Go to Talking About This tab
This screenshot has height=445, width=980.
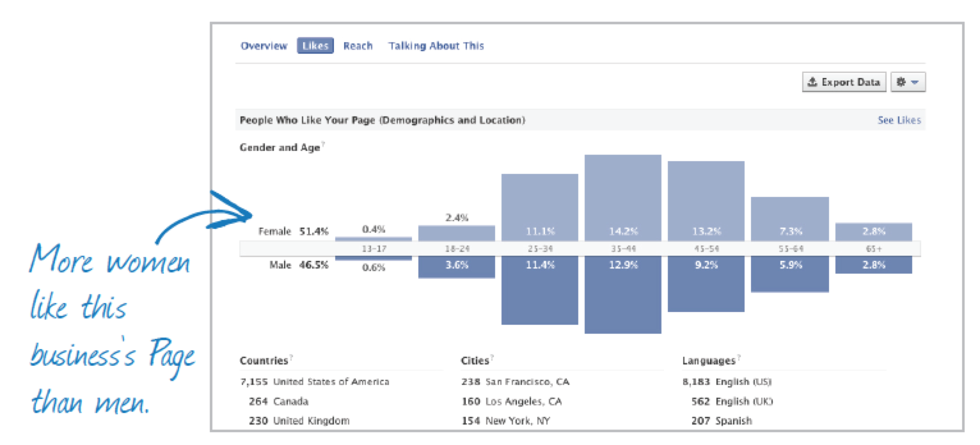436,46
